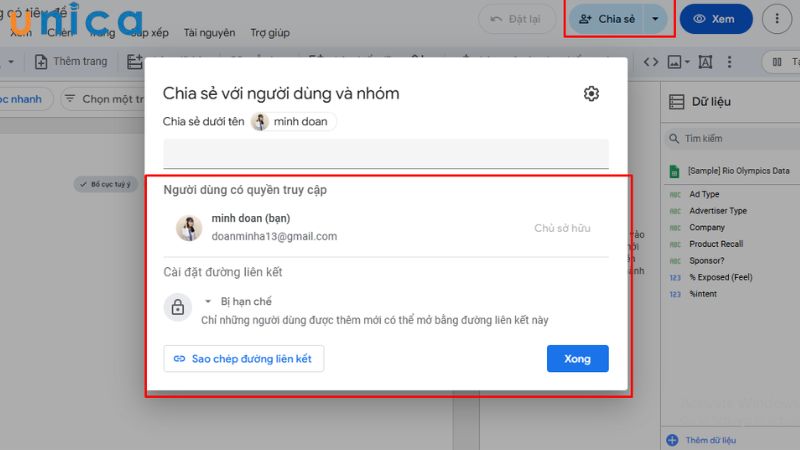Click the Sắp xếp menu
Screen dimensions: 800x450
[x=149, y=33]
